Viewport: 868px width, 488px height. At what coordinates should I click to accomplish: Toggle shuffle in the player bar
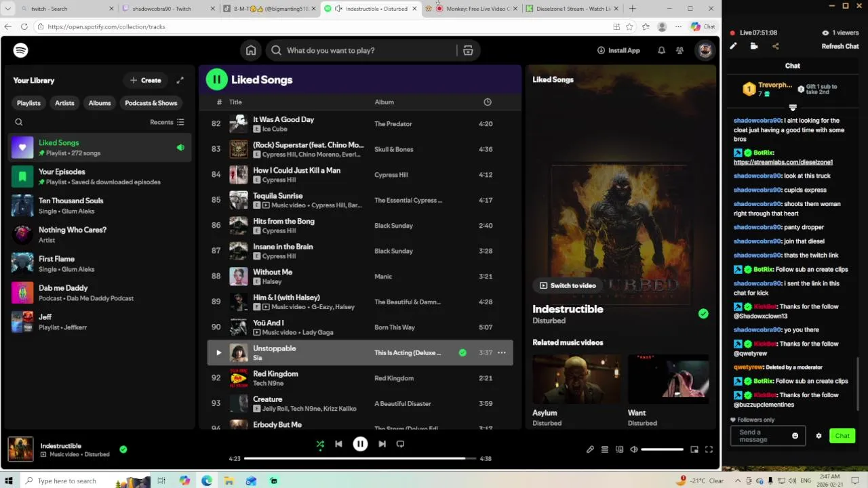[x=320, y=444]
